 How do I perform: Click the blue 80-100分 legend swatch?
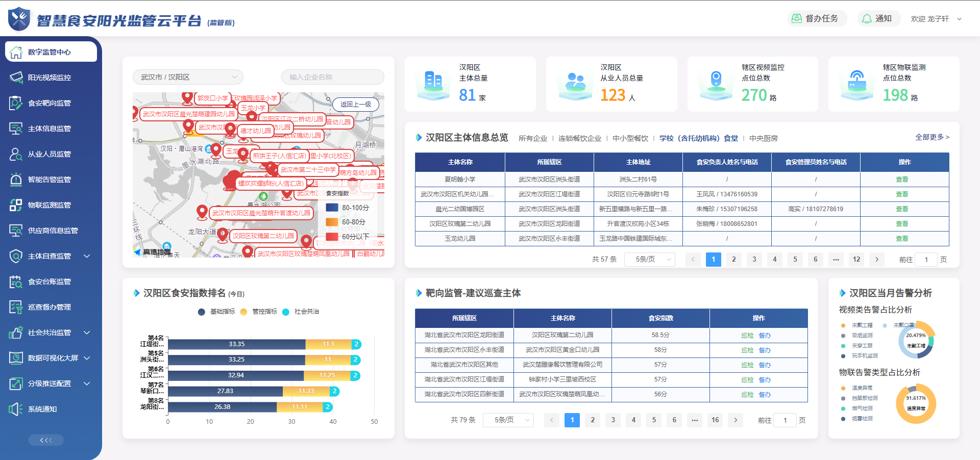(332, 208)
